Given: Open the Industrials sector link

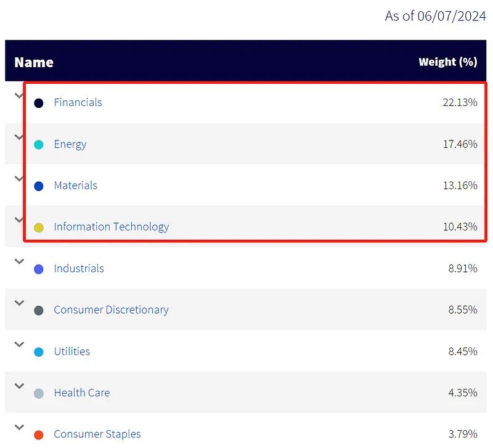Looking at the screenshot, I should 78,269.
